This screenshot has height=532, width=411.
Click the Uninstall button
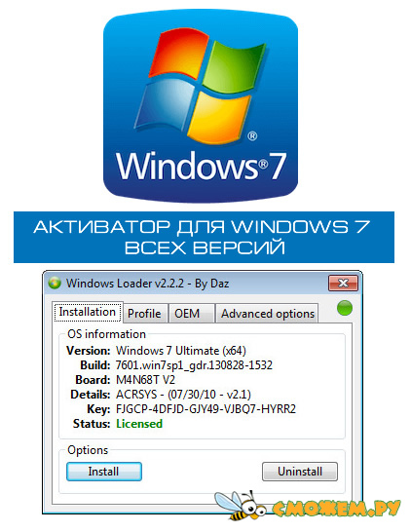299,472
